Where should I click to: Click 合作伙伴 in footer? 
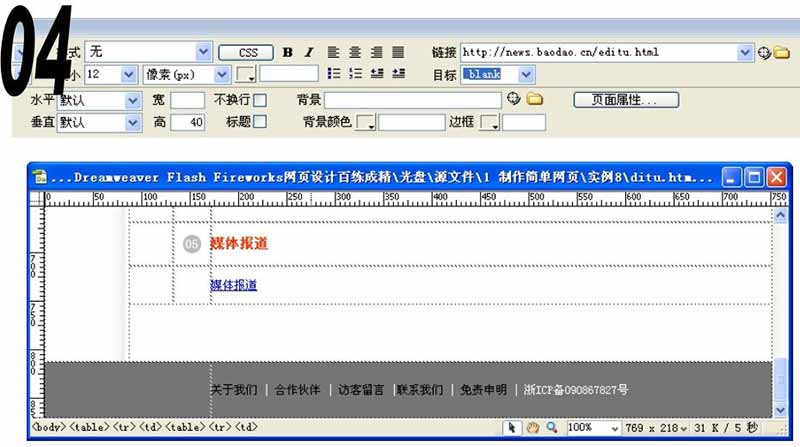click(297, 390)
